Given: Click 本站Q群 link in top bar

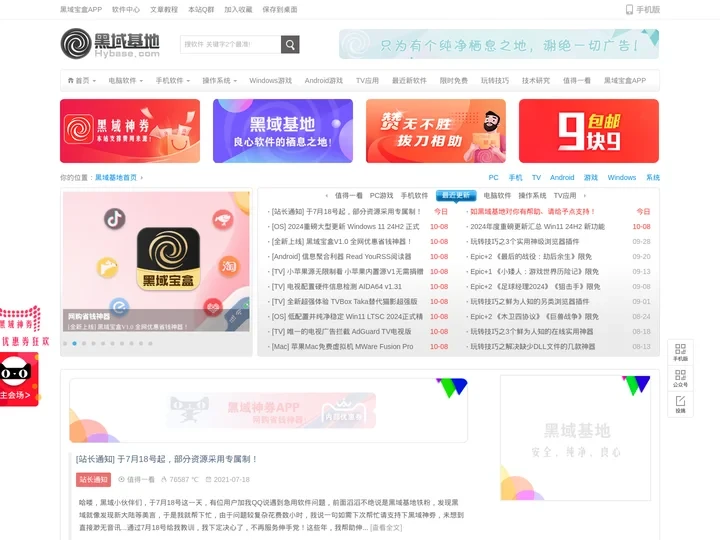Looking at the screenshot, I should pos(201,9).
